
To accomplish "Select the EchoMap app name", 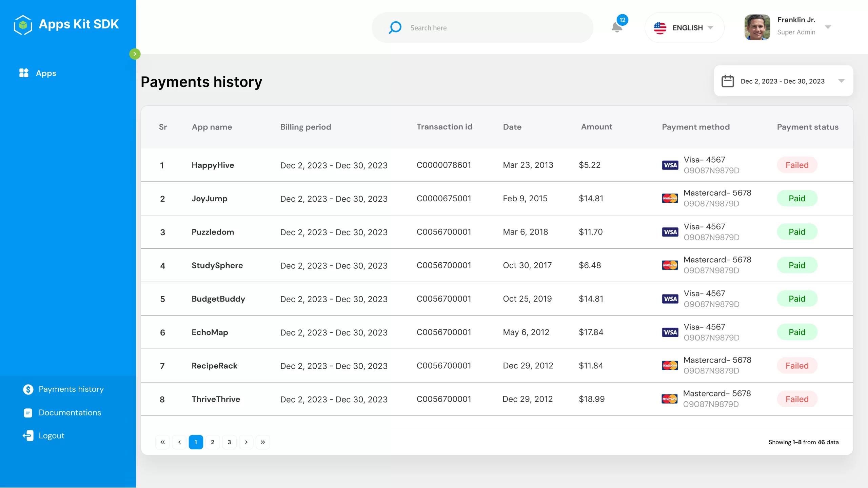I will coord(210,332).
